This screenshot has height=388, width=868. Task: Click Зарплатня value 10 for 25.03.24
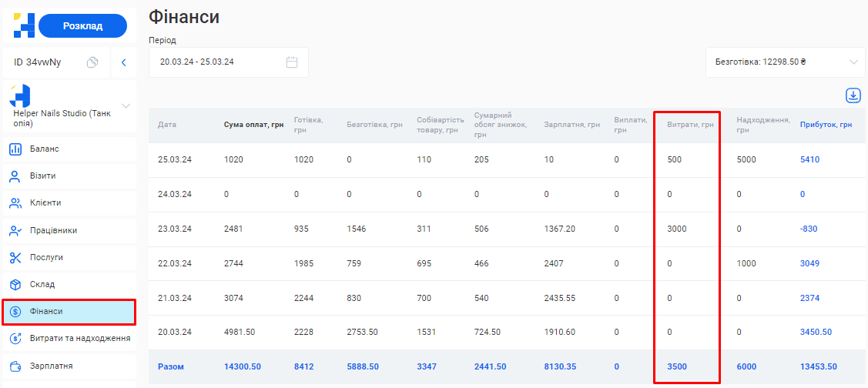point(548,160)
